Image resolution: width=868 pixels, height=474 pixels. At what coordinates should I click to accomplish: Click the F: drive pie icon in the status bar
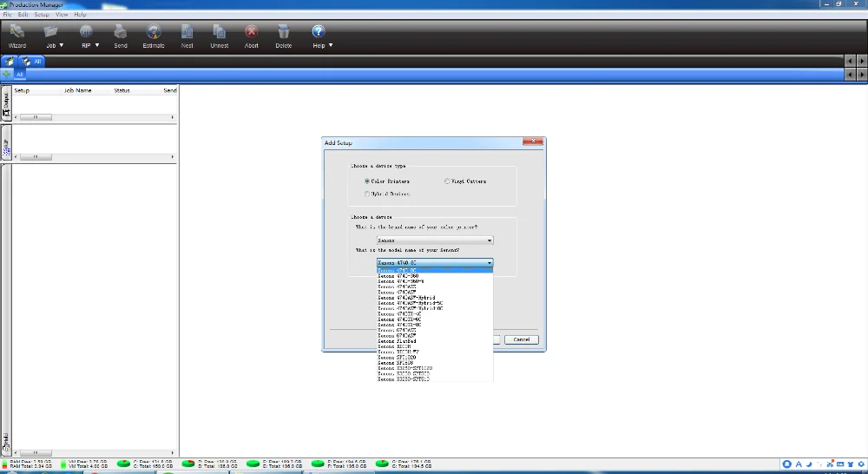click(x=318, y=464)
